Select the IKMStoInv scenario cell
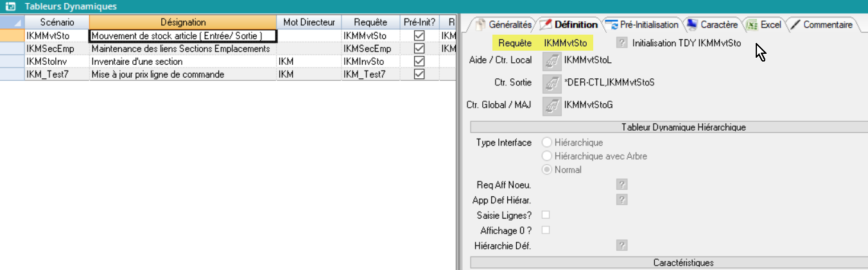The image size is (868, 270). click(x=56, y=62)
